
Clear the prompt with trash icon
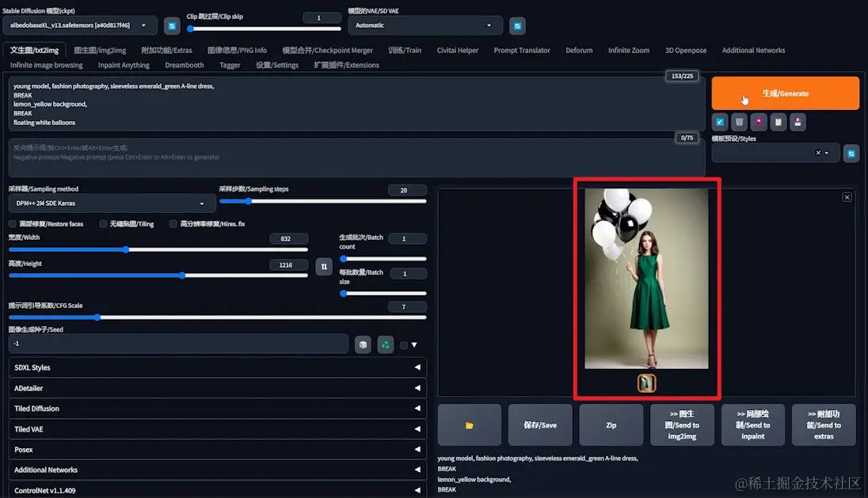739,122
